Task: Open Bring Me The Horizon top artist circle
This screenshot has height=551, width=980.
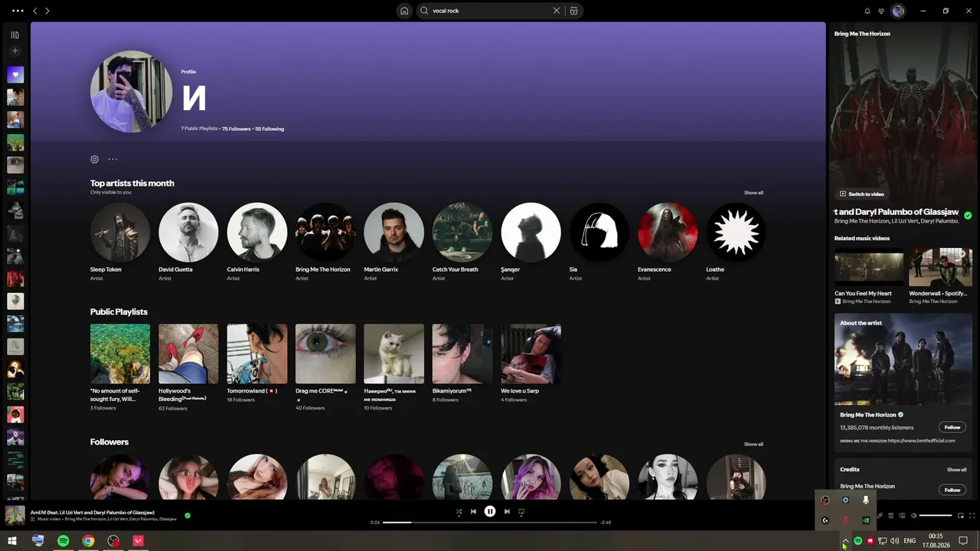Action: click(325, 232)
